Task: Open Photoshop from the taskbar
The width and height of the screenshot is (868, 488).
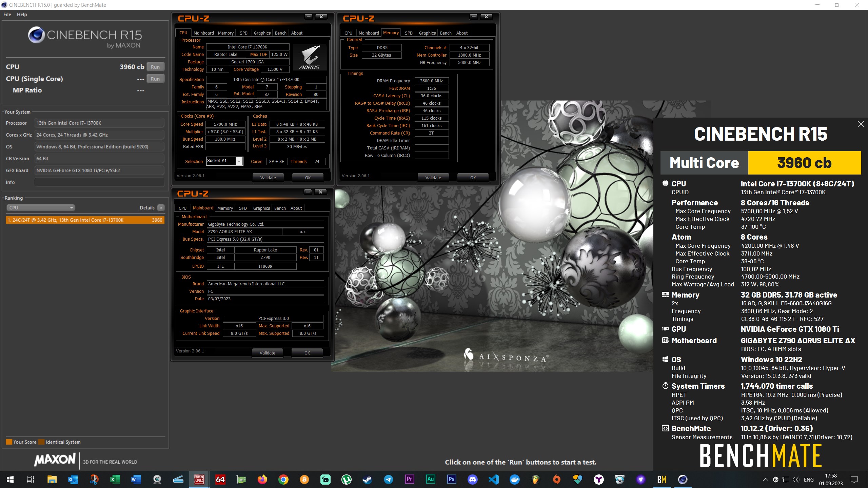Action: (x=452, y=479)
